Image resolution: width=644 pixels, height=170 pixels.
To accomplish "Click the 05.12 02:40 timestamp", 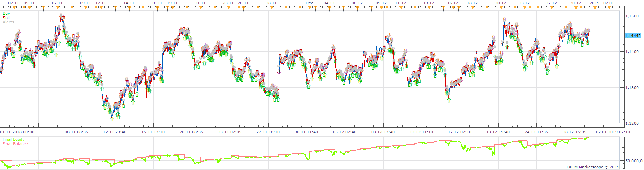I will coord(345,132).
